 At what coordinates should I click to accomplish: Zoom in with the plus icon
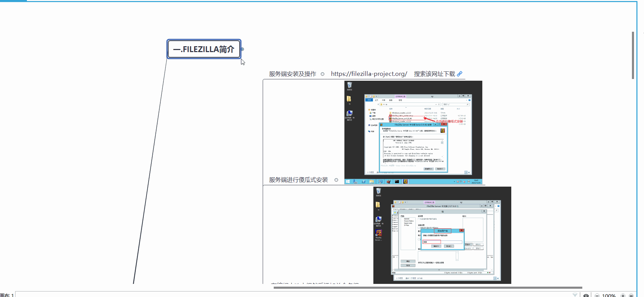pyautogui.click(x=623, y=296)
